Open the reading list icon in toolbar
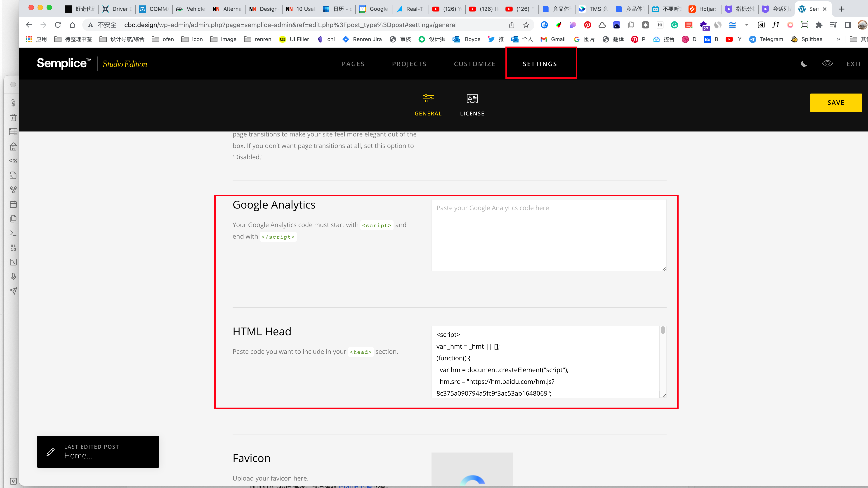 [x=833, y=25]
